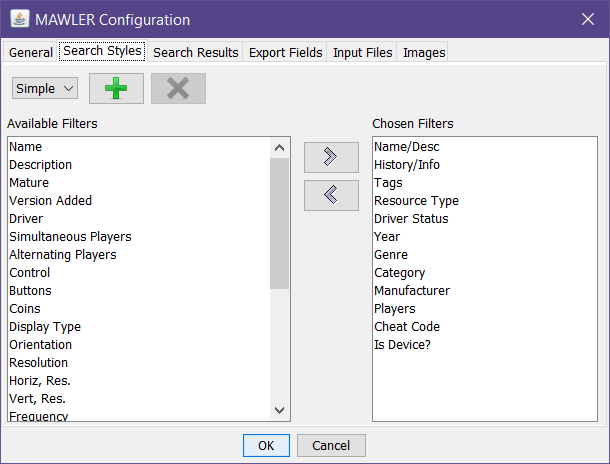Viewport: 610px width, 464px height.
Task: Switch to the General tab
Action: [31, 52]
